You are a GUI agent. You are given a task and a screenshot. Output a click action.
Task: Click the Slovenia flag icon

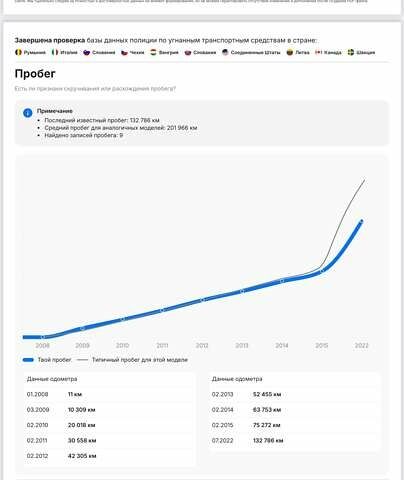tap(87, 52)
